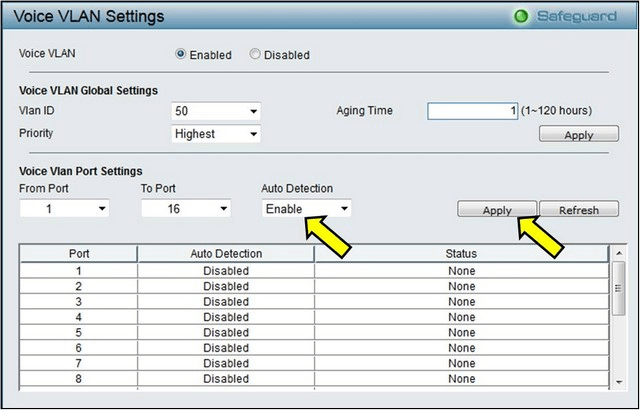Click the Safeguard text label

tap(577, 16)
